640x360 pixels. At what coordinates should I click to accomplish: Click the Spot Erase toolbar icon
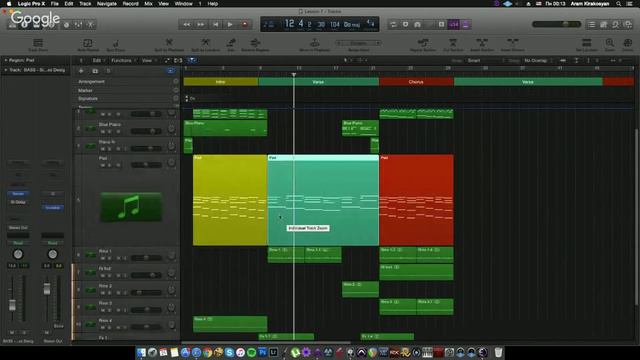click(x=116, y=44)
